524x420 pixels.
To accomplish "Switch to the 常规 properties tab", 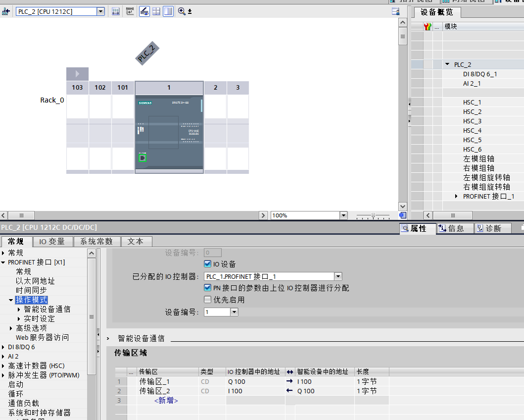I will (16, 241).
